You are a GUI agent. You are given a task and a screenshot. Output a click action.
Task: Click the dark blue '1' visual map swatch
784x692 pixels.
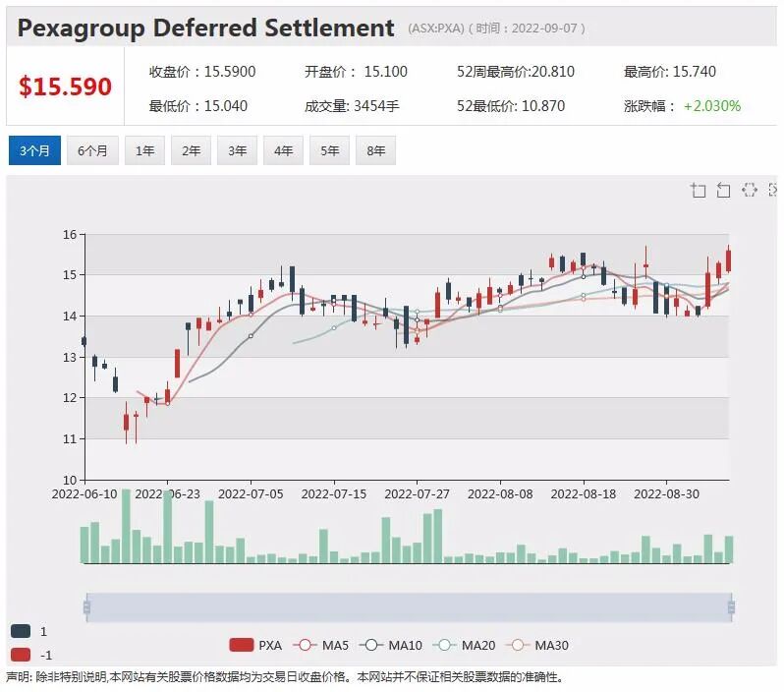click(x=21, y=631)
